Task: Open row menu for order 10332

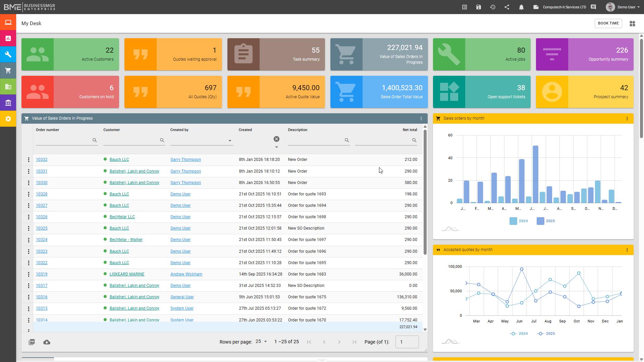Action: click(x=29, y=160)
